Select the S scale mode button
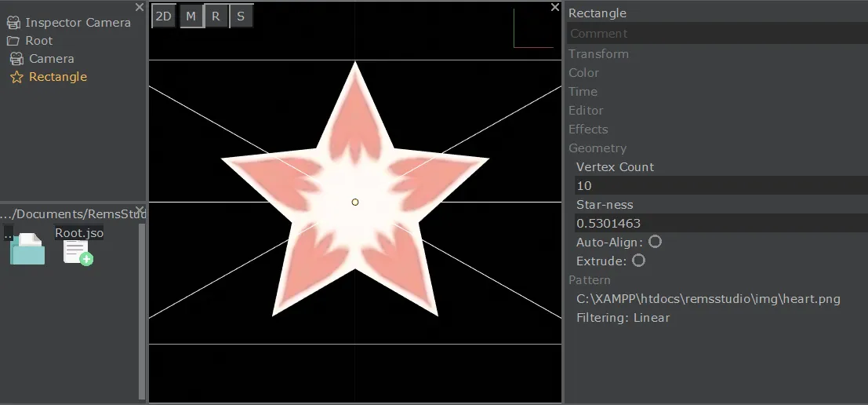The height and width of the screenshot is (405, 868). coord(241,16)
